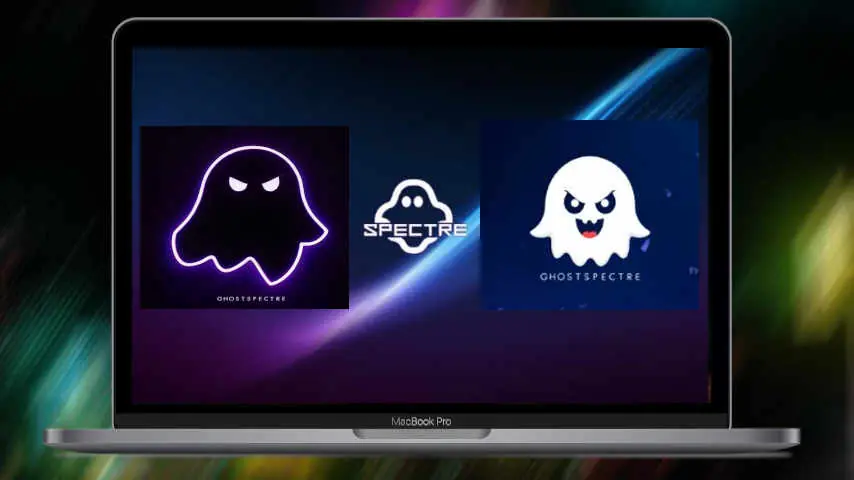This screenshot has height=480, width=854.
Task: Click the SPECTRE wordmark on the center logo
Action: coord(415,229)
